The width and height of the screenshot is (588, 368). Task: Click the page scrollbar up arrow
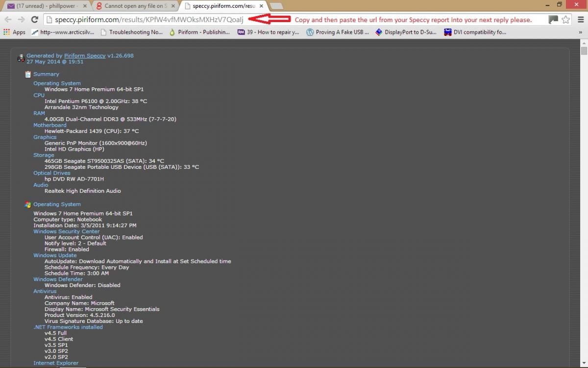coord(584,43)
